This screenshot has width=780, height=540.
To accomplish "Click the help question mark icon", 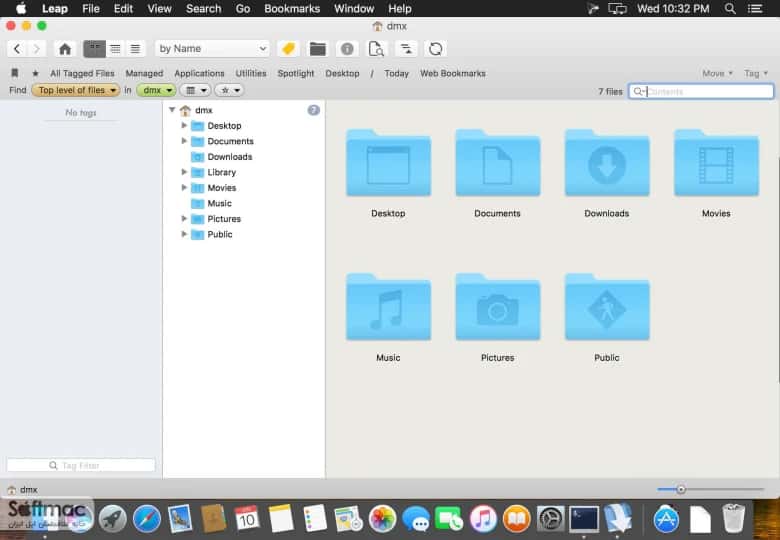I will coord(313,110).
